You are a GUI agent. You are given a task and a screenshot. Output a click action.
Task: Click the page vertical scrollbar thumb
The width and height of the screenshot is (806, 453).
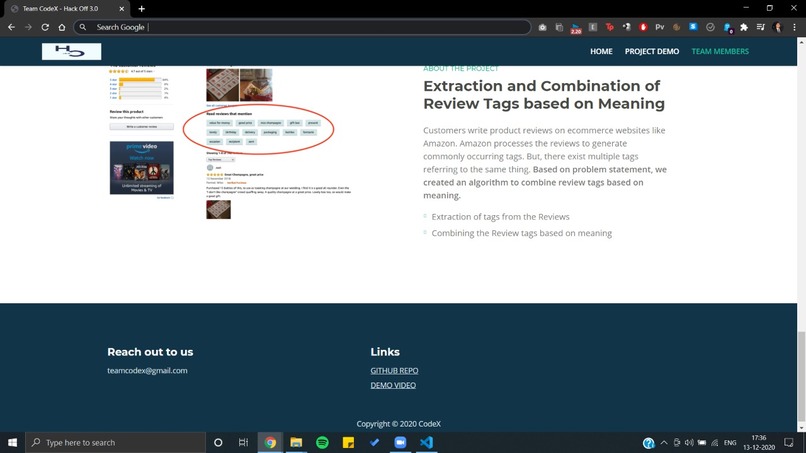tap(801, 376)
